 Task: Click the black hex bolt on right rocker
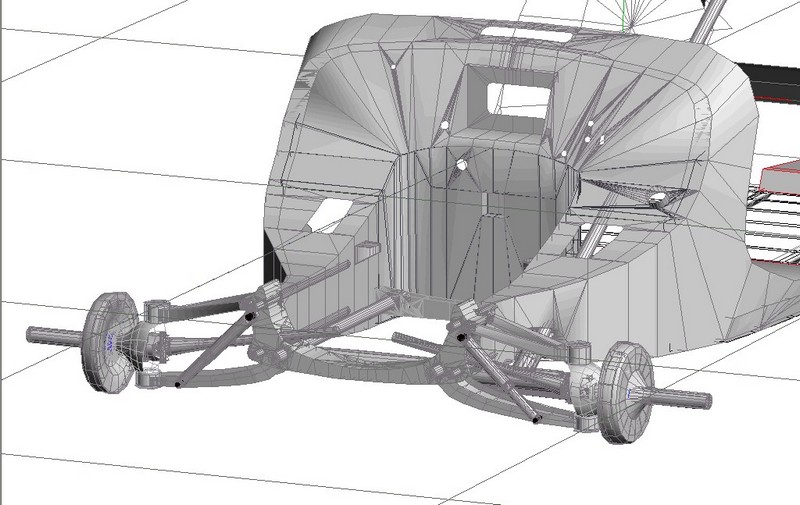tap(459, 337)
